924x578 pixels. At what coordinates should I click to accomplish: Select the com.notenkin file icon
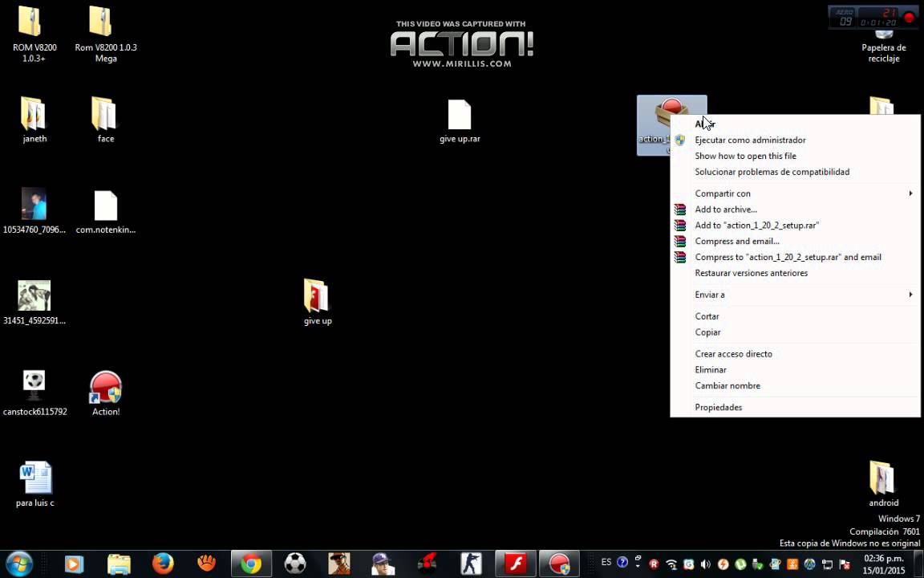point(106,206)
